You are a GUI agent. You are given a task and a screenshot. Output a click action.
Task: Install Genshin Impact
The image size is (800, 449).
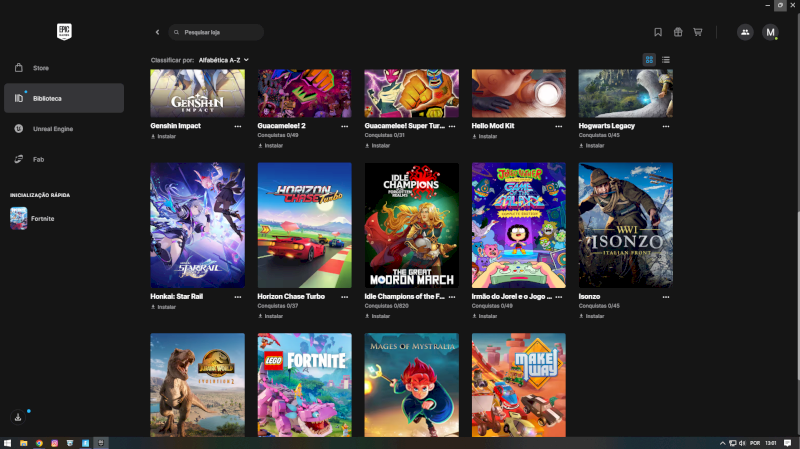click(163, 136)
